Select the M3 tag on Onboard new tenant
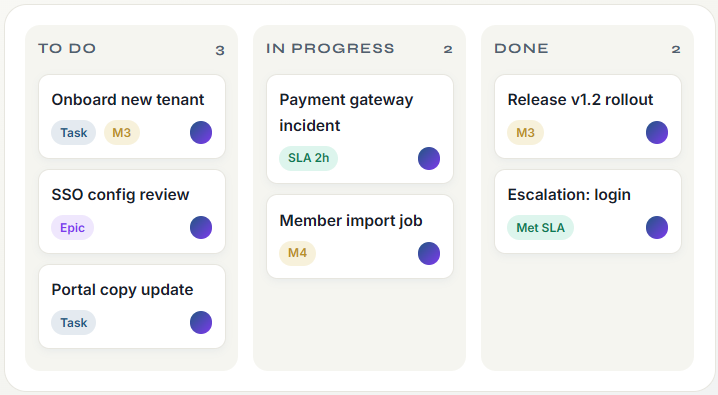The height and width of the screenshot is (395, 718). [122, 133]
